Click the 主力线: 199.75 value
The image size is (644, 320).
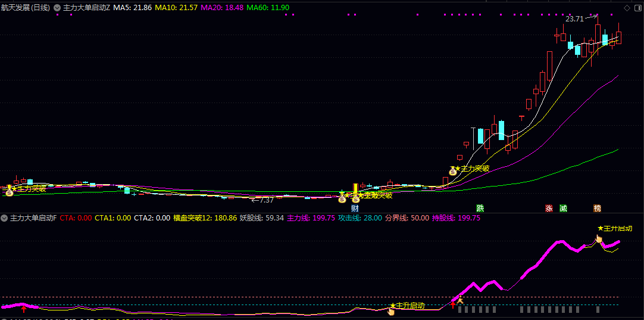pos(311,218)
